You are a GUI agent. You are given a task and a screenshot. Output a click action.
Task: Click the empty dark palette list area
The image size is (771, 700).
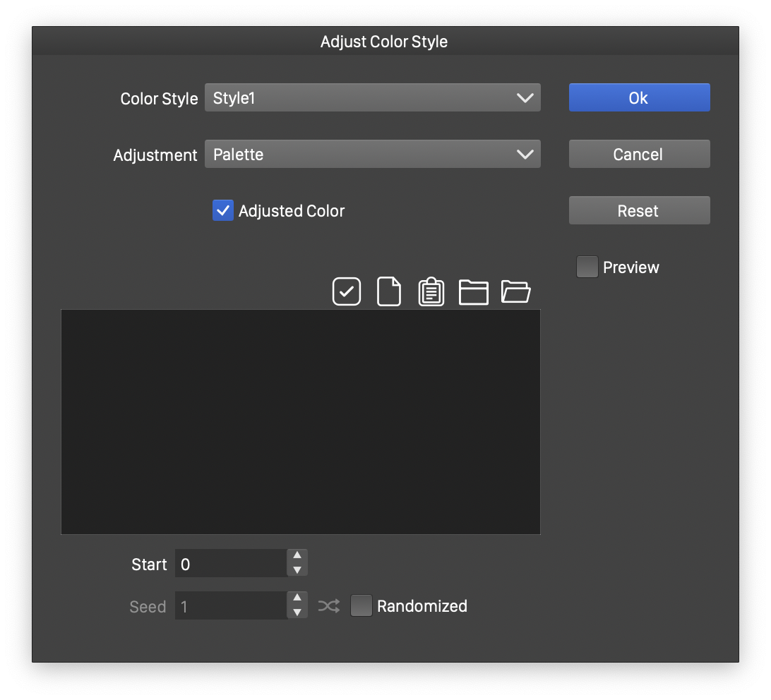(x=301, y=421)
